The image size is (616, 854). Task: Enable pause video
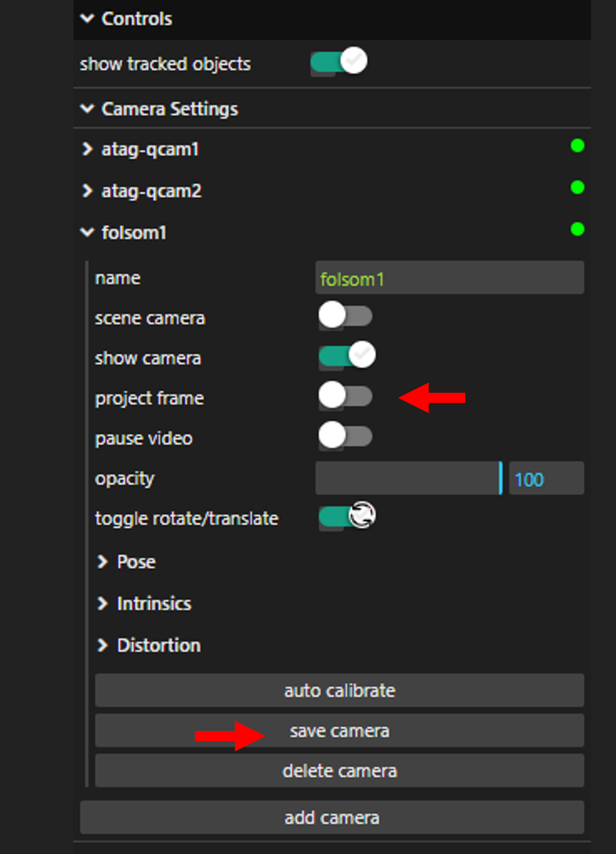[x=345, y=436]
